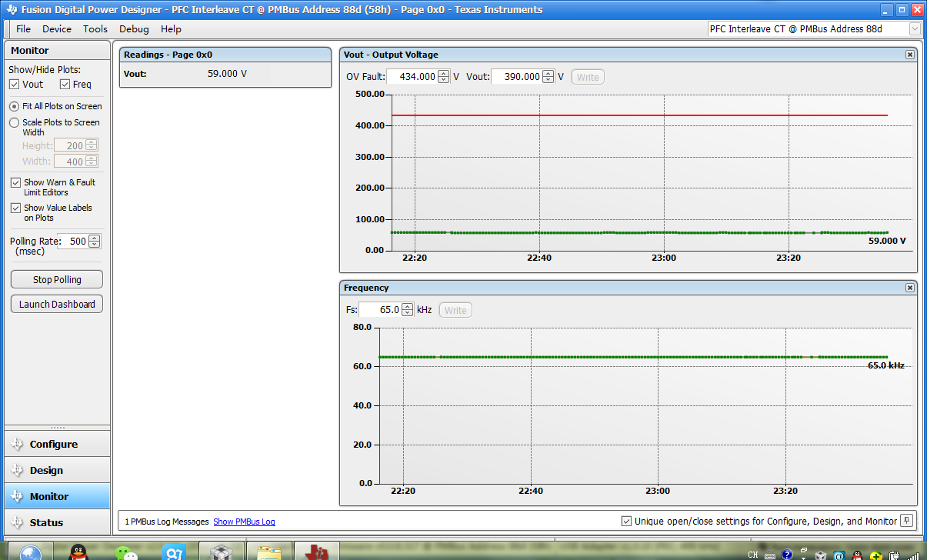This screenshot has height=560, width=927.
Task: Adjust the Vout setpoint stepper arrows
Action: tap(548, 77)
